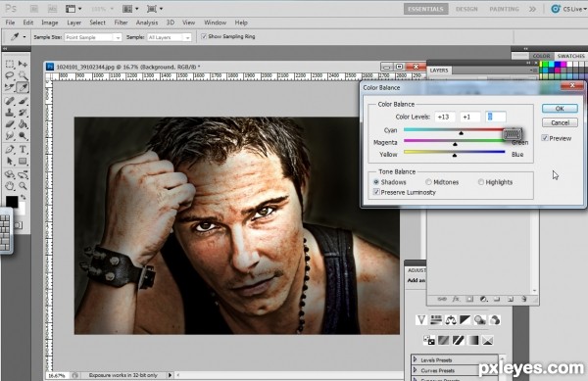The image size is (588, 381).
Task: Select the Spot Healing Brush tool
Action: pos(10,101)
